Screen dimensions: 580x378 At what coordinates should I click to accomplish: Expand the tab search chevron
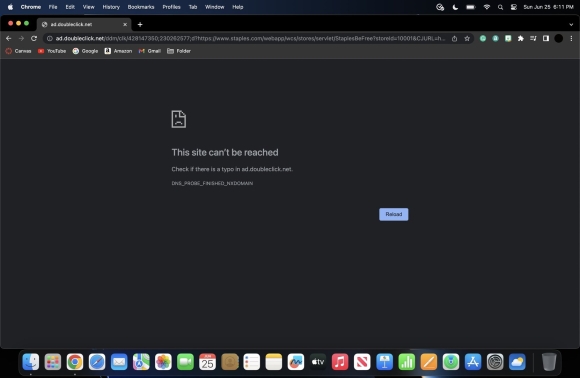(x=571, y=24)
